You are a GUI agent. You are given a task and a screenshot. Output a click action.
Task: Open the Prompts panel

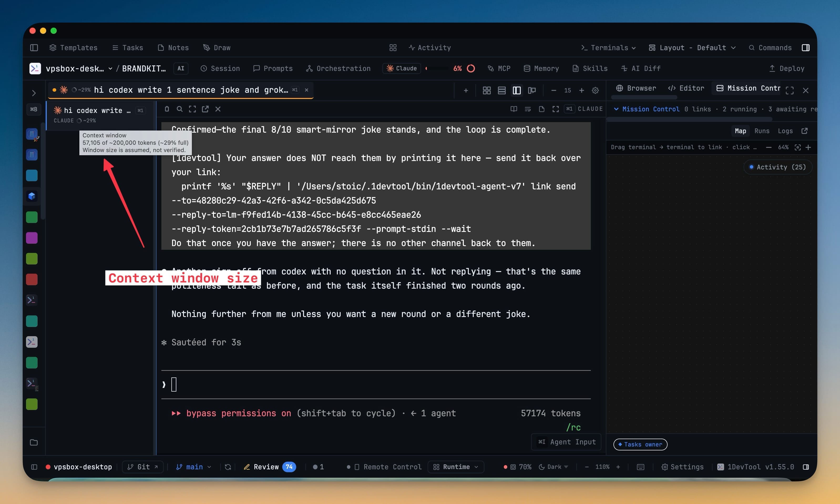(x=273, y=69)
